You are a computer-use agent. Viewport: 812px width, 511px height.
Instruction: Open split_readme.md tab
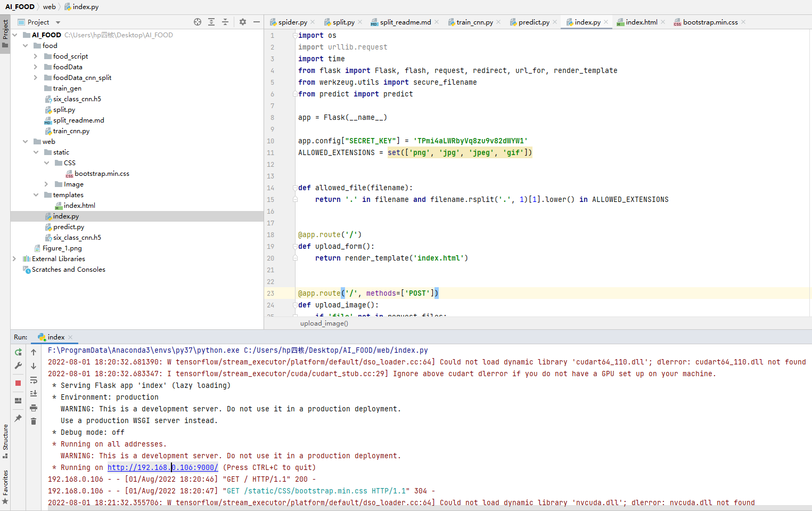405,22
